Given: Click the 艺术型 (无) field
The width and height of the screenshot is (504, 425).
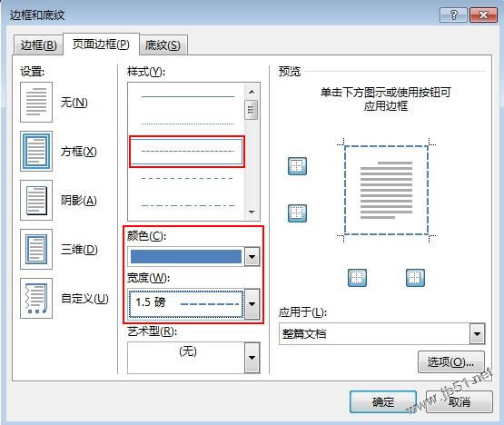Looking at the screenshot, I should pyautogui.click(x=186, y=358).
